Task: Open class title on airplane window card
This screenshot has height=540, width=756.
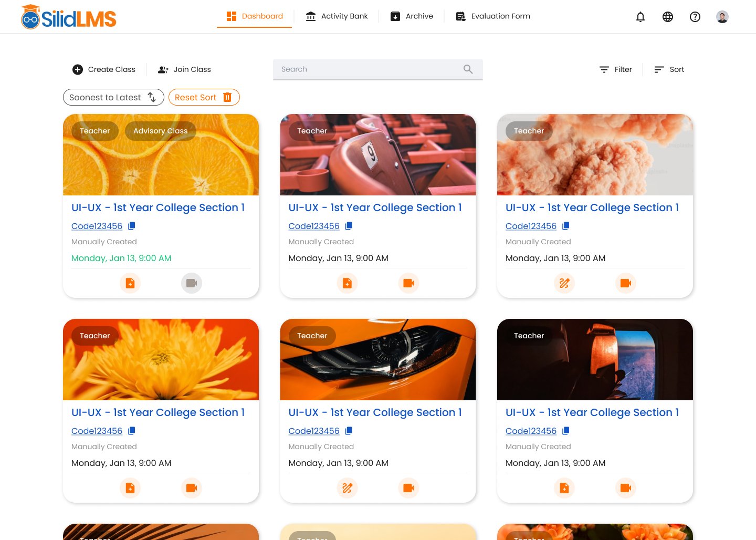Action: [592, 412]
